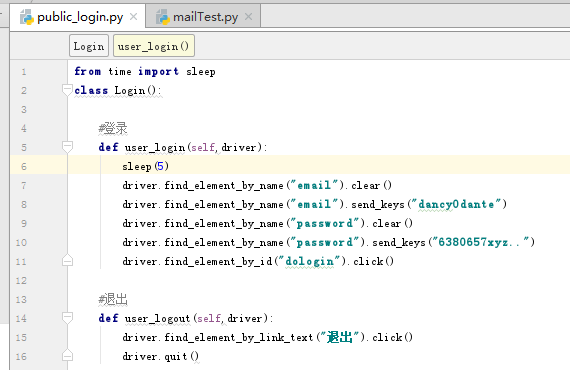Click find_element_by_id on line 11
Screen dimensions: 570x370
tap(218, 261)
